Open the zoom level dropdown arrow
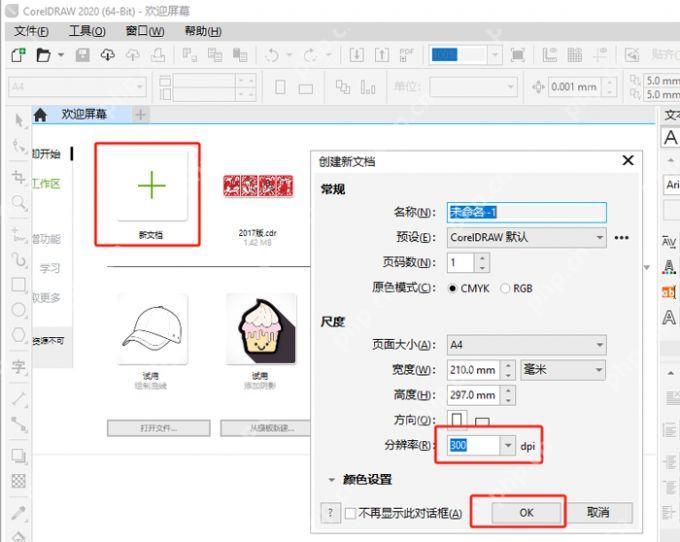 pyautogui.click(x=494, y=55)
